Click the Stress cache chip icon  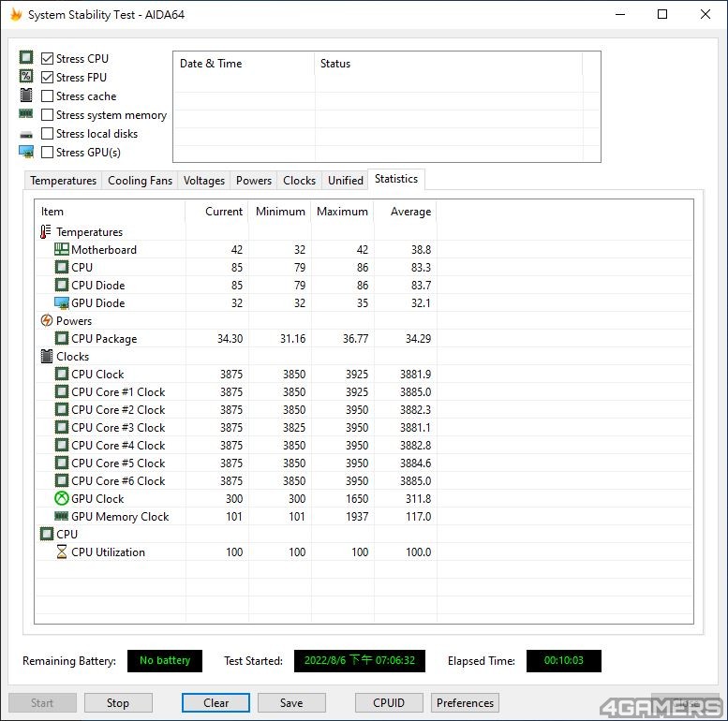point(26,96)
